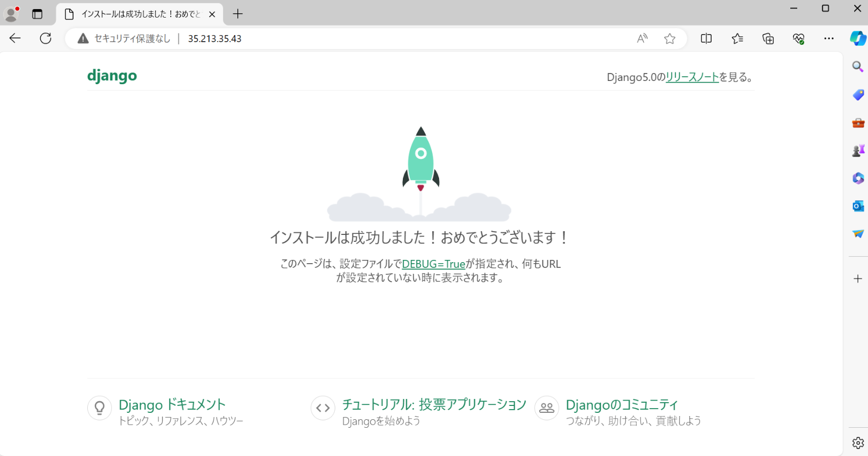Image resolution: width=868 pixels, height=456 pixels.
Task: Open the tab actions menu icon
Action: [x=37, y=14]
